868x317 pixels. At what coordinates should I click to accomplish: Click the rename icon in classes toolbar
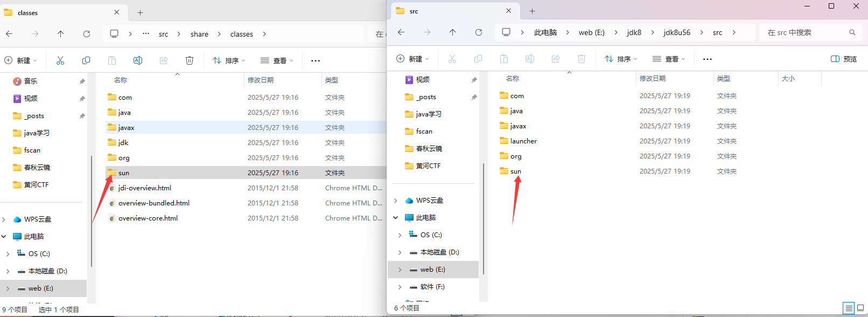138,60
